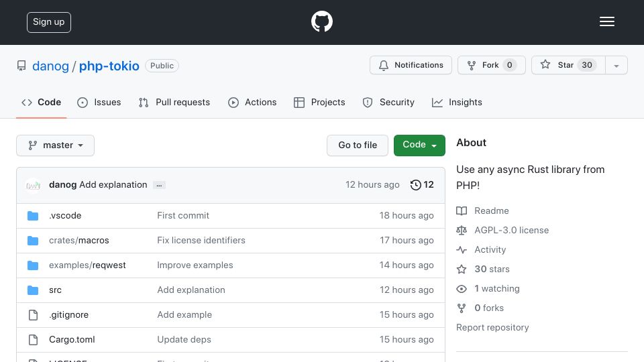Open the Projects tab

tap(319, 102)
